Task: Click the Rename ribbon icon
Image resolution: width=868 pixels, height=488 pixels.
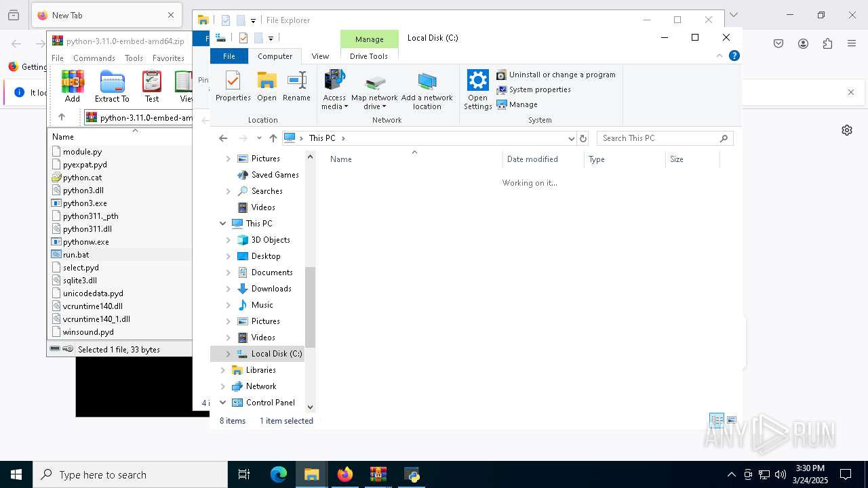Action: point(296,86)
